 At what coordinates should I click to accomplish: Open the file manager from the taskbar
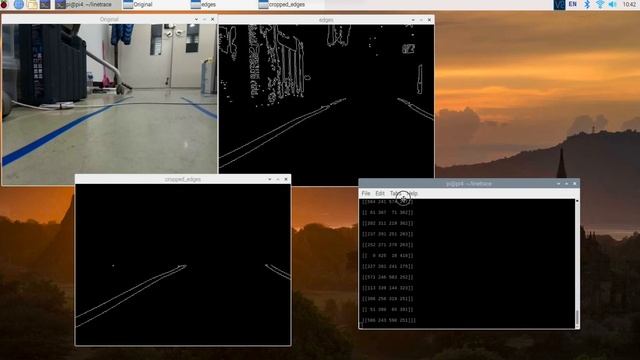(32, 4)
